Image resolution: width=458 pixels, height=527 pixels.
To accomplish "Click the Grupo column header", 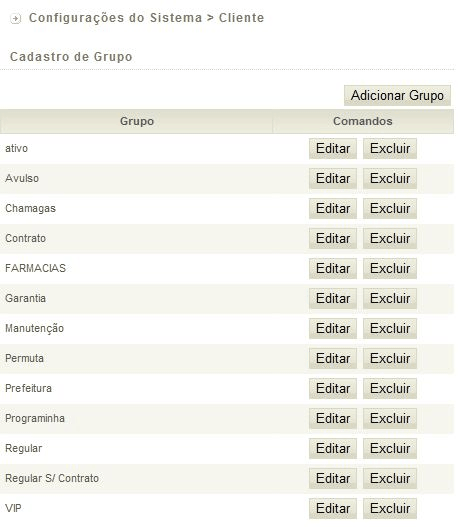I will click(136, 121).
